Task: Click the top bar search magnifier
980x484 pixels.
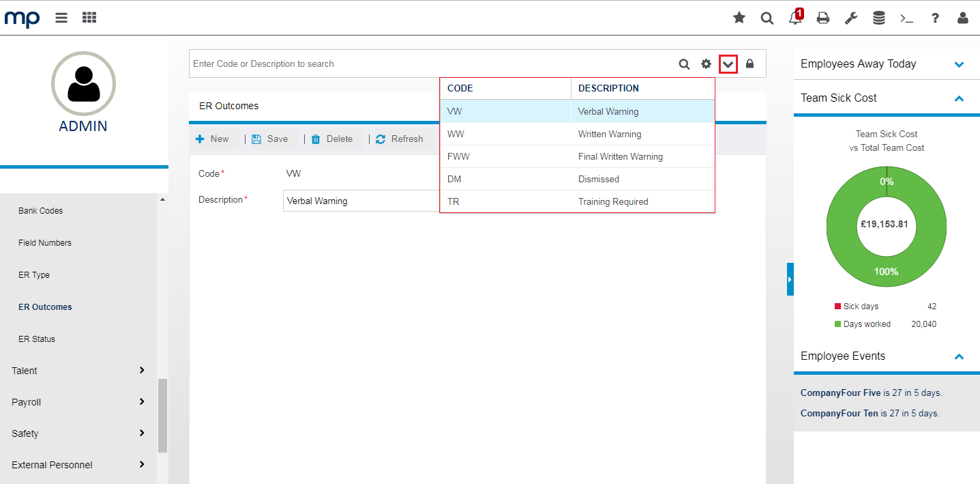Action: pyautogui.click(x=767, y=18)
